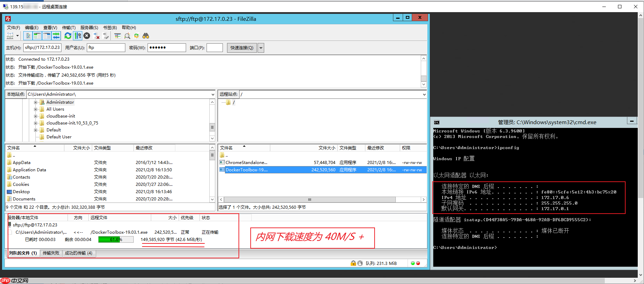
Task: Toggle local directory tree display icon
Action: (37, 36)
